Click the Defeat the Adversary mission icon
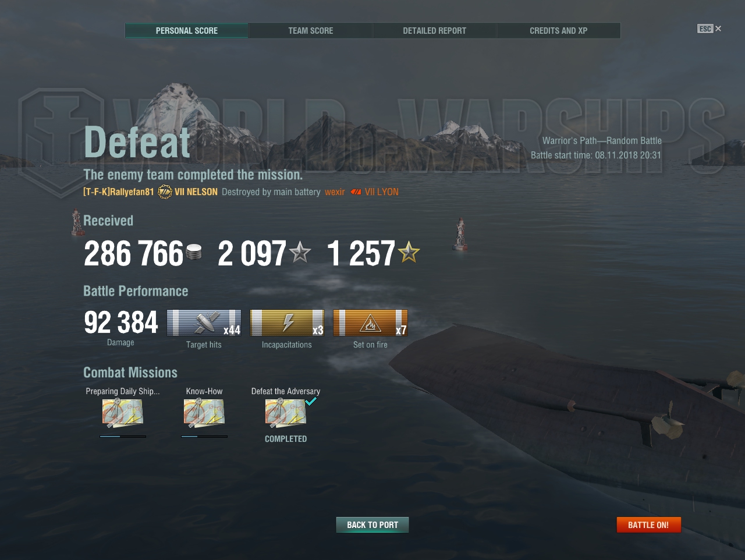 (x=286, y=413)
